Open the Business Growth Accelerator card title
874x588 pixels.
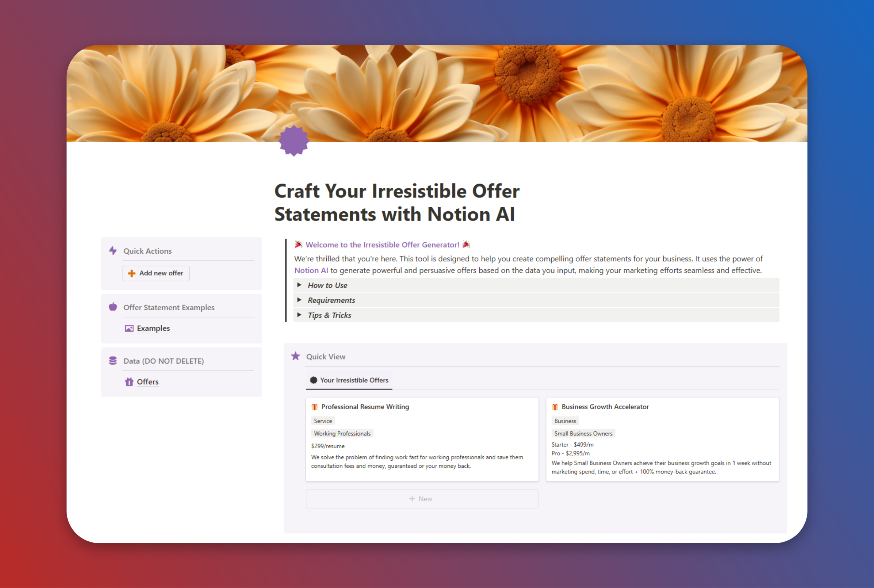(x=605, y=407)
